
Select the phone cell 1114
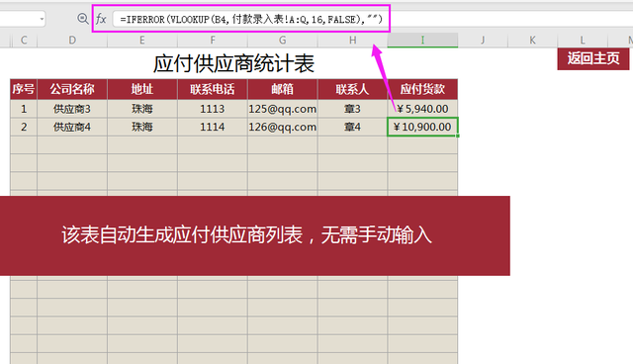[213, 128]
